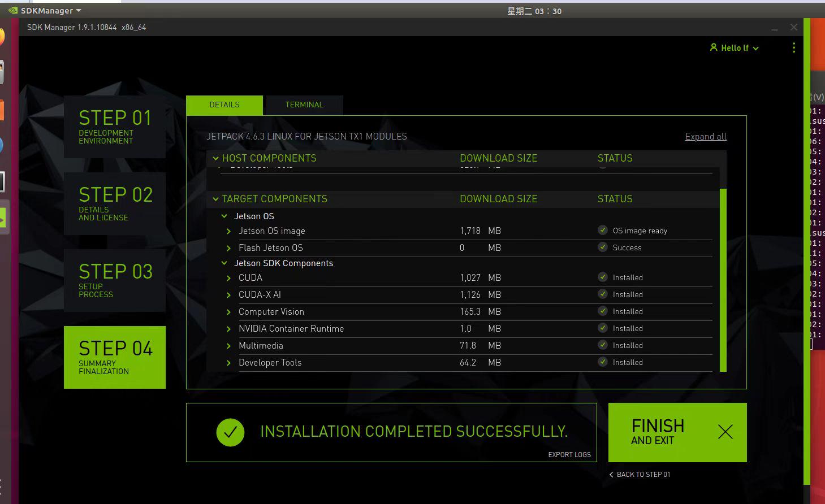Switch to the Terminal tab
Viewport: 825px width, 504px height.
pyautogui.click(x=304, y=105)
